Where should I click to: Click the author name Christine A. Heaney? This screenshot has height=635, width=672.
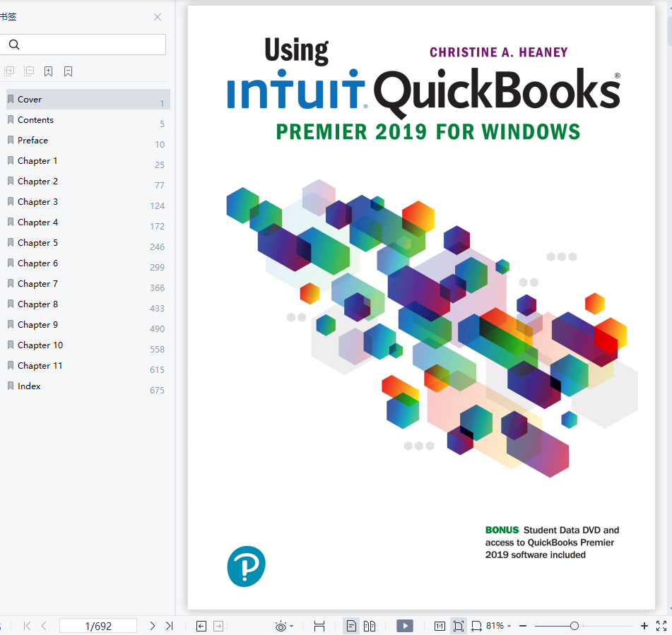(x=498, y=52)
